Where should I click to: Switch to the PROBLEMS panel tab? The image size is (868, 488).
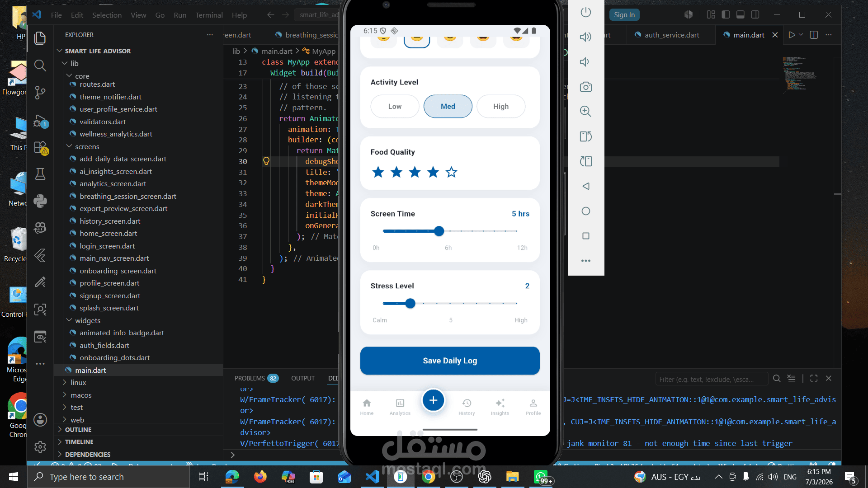coord(256,378)
